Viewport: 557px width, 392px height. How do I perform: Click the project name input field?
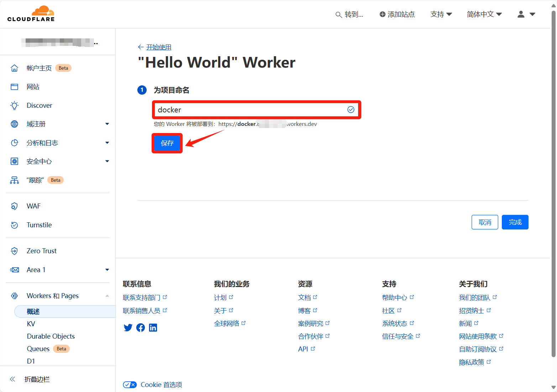(249, 110)
